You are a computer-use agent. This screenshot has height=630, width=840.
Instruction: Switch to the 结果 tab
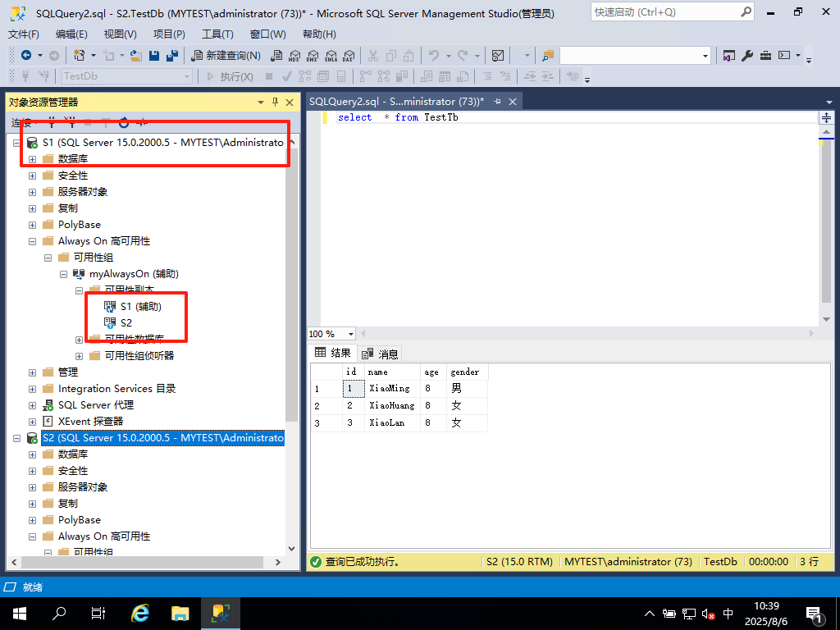[333, 353]
